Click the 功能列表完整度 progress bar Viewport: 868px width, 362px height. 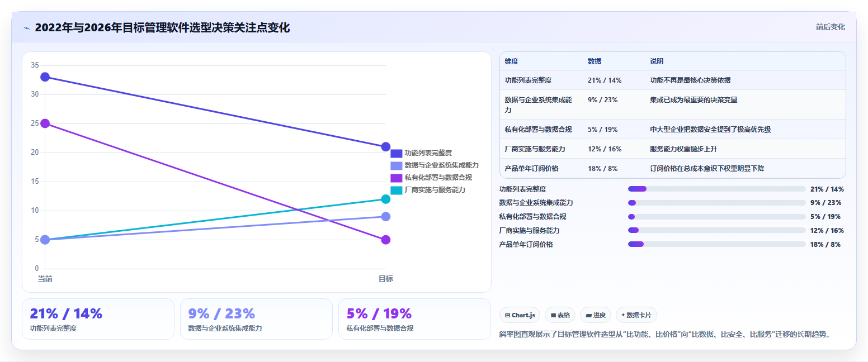point(716,189)
